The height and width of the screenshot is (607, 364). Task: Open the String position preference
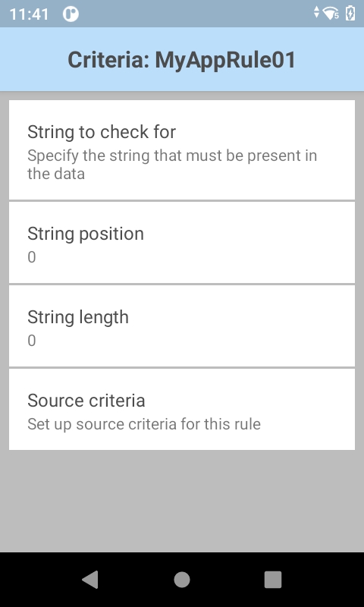point(182,242)
